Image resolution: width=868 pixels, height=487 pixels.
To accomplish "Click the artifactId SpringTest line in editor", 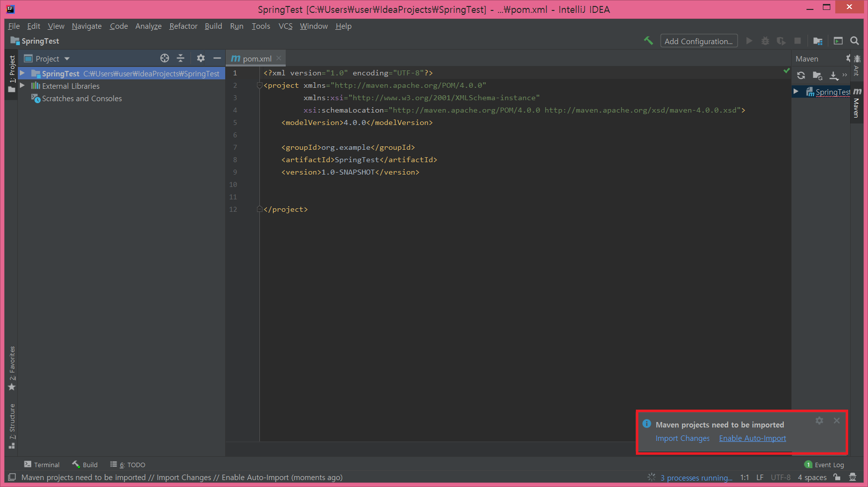I will [359, 160].
